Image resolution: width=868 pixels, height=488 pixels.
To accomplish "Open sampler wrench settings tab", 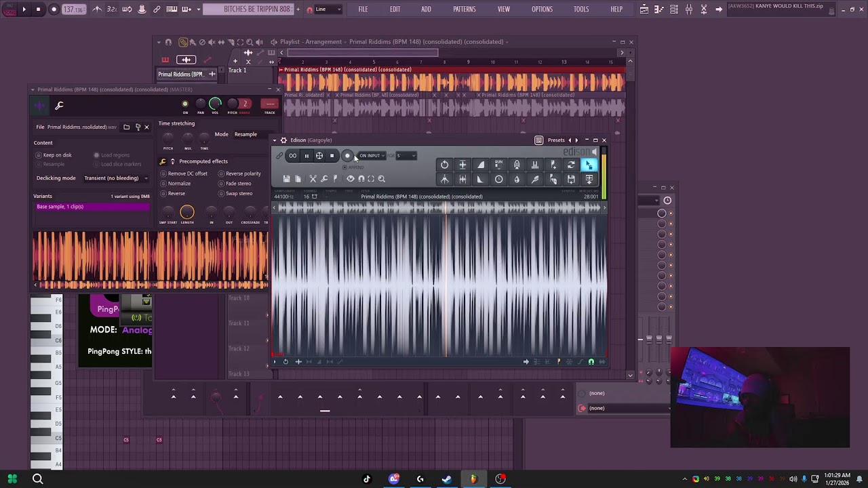I will pyautogui.click(x=59, y=105).
